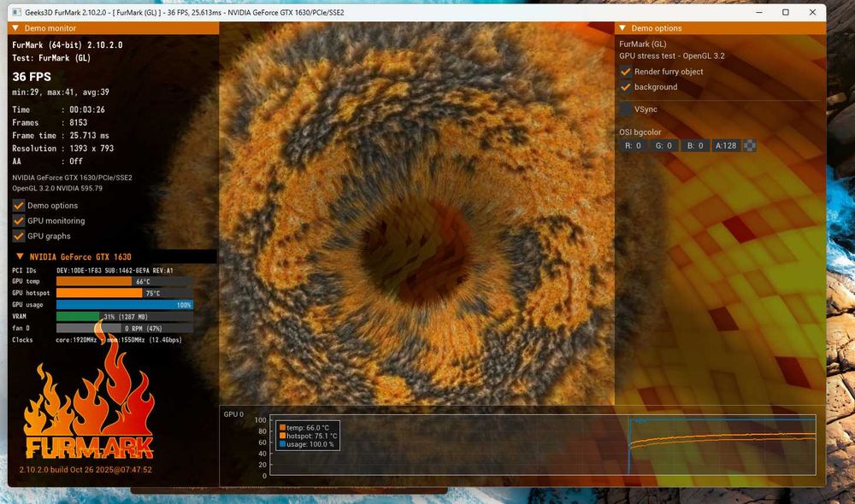This screenshot has height=504, width=855.
Task: Click the Demo options panel title
Action: tap(657, 28)
